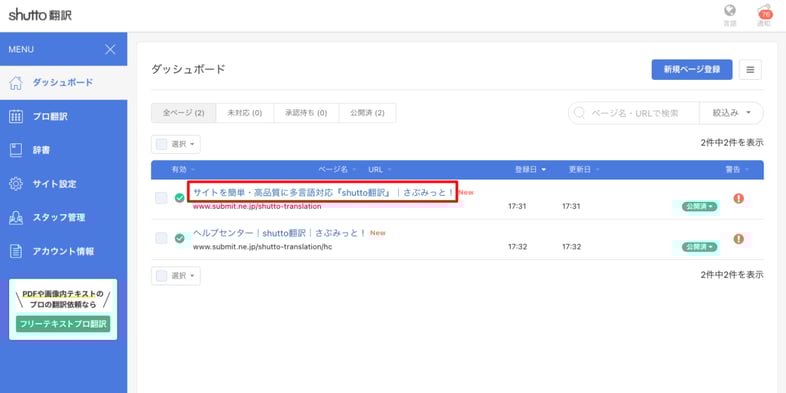Click the top 2件中2件を表示 count
The image size is (786, 393).
point(732,143)
